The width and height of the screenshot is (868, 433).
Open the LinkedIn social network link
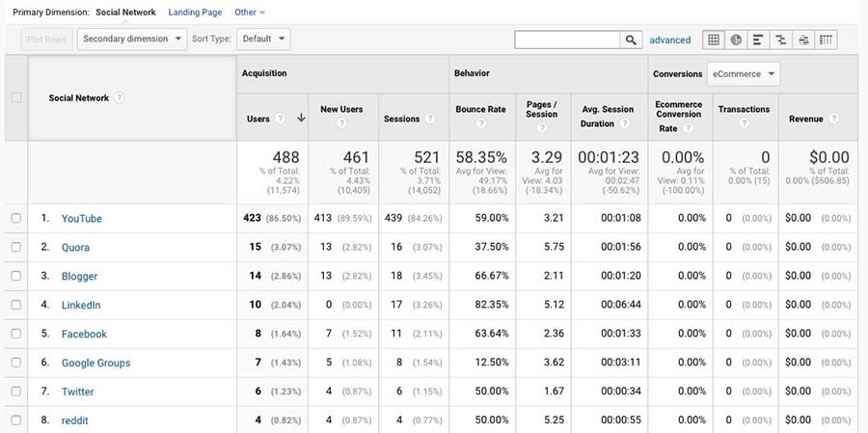[81, 305]
